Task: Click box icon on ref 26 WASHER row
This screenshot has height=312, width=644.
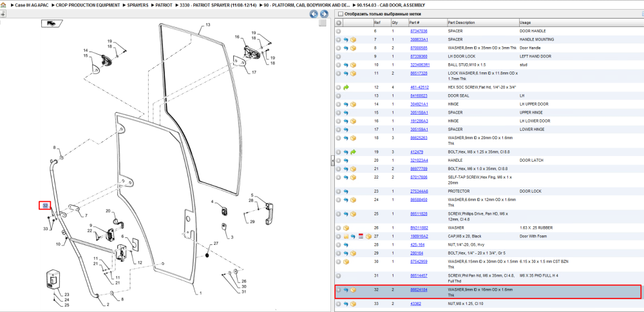Action: pos(346,228)
